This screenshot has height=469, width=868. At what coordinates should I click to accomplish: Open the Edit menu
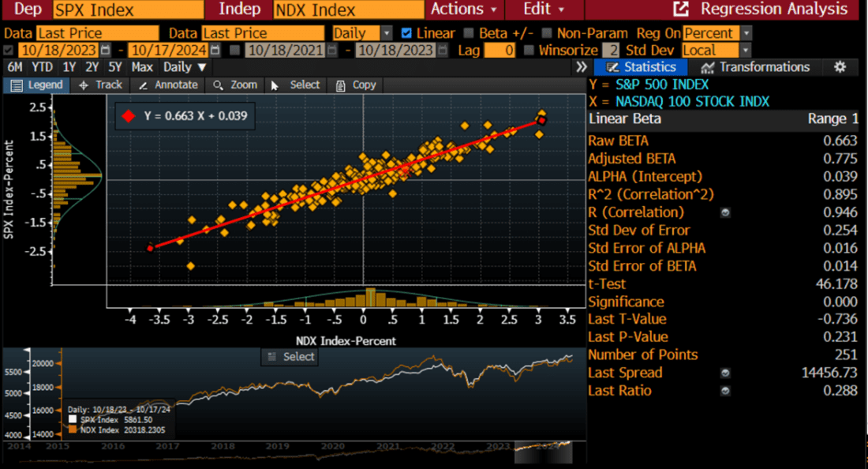[544, 9]
